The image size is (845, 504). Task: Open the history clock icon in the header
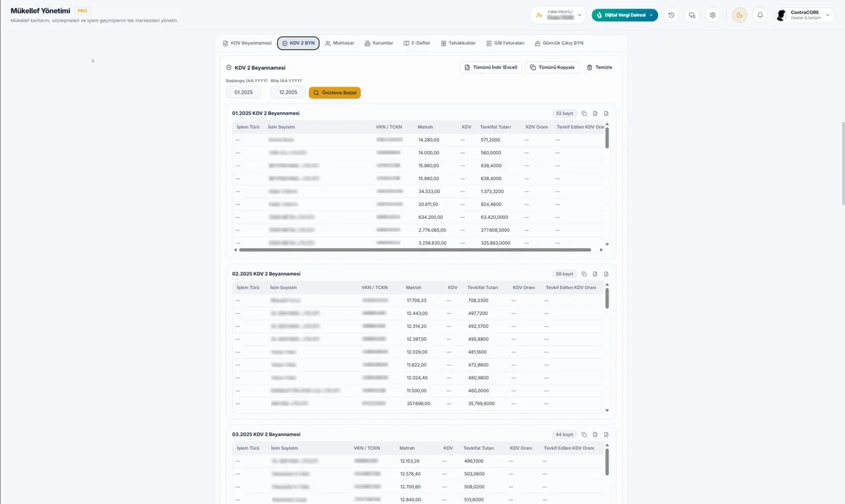[671, 15]
